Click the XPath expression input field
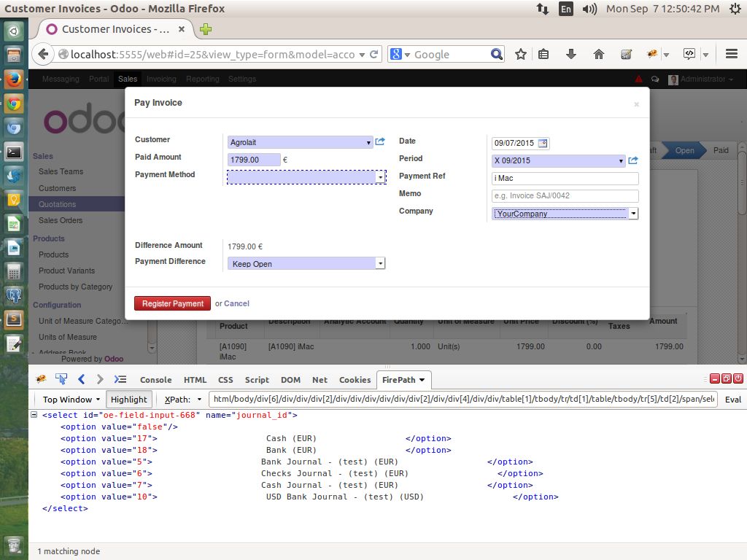The image size is (747, 560). click(463, 399)
